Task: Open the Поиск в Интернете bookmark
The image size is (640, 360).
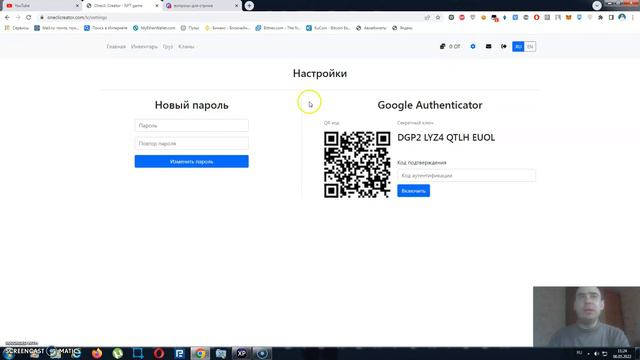Action: (x=106, y=28)
